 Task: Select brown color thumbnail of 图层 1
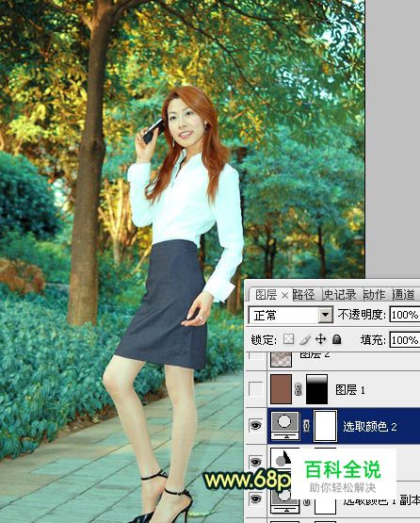(281, 389)
